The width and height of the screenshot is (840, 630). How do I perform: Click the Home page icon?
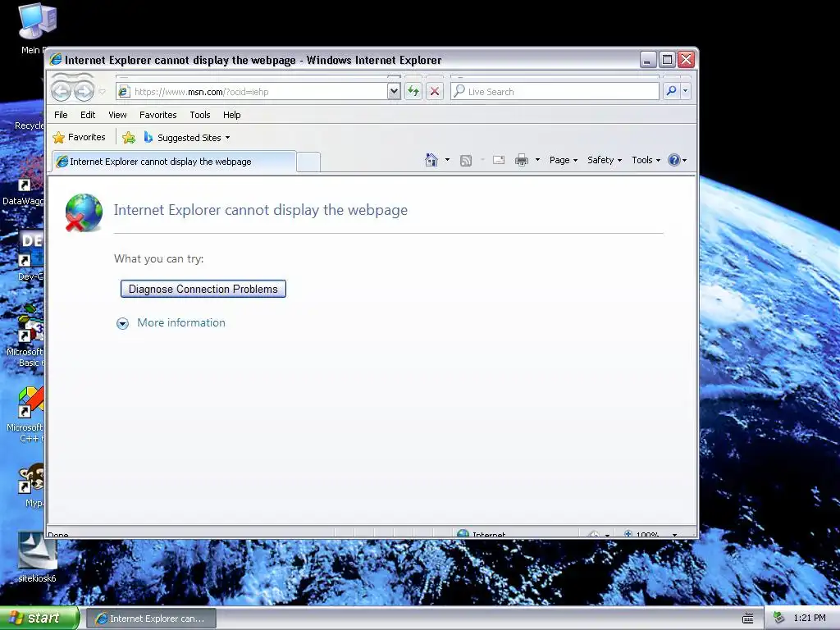point(431,160)
